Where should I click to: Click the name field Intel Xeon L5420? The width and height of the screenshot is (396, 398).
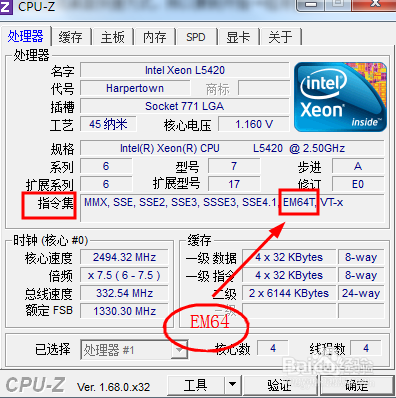185,70
